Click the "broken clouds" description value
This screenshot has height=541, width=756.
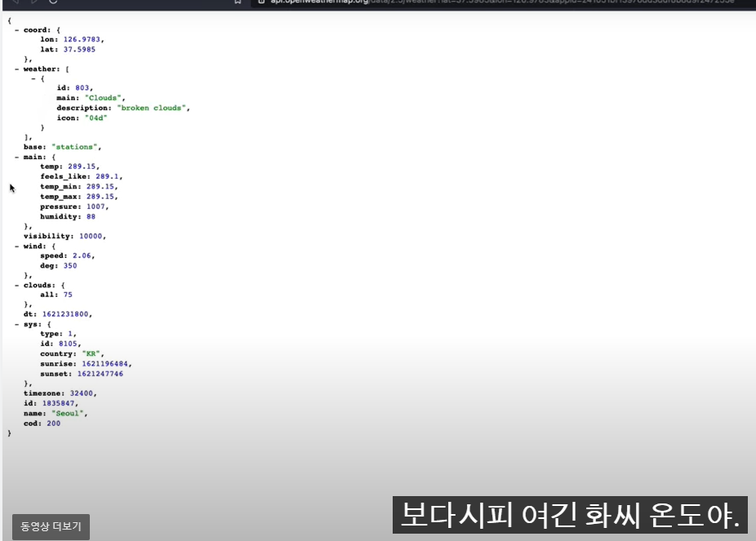coord(151,108)
